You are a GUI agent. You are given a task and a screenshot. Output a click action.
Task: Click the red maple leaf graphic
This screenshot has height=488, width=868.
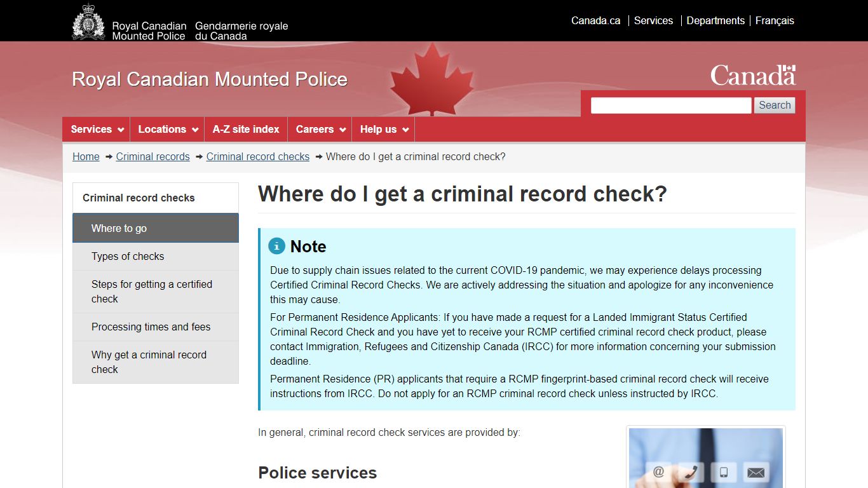[x=432, y=79]
